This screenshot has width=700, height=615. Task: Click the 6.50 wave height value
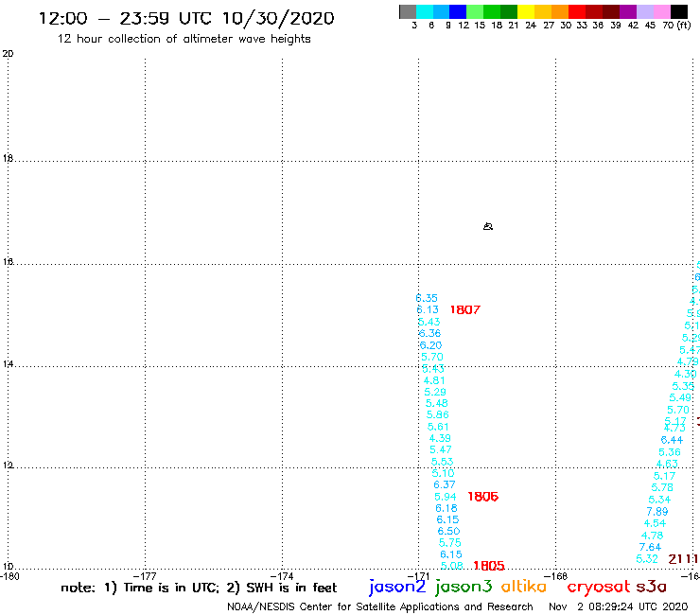(x=448, y=531)
